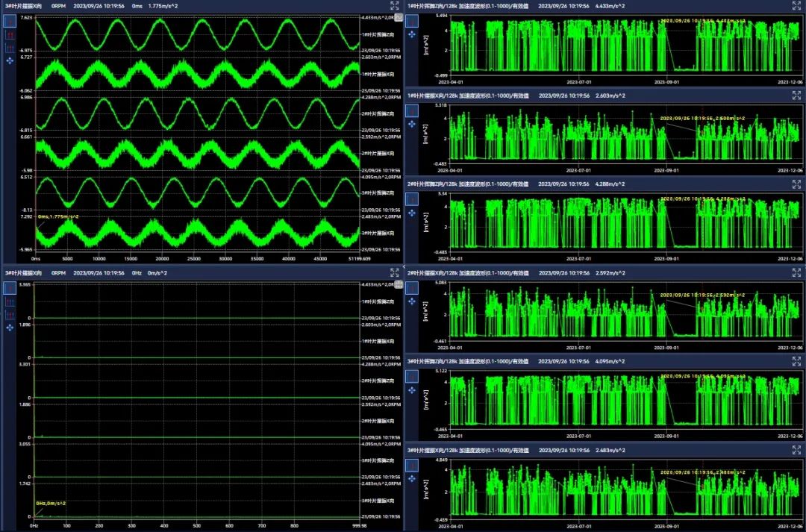
Task: Click the 0Hz,0m/s^2 cursor label in spectrum
Action: 51,503
